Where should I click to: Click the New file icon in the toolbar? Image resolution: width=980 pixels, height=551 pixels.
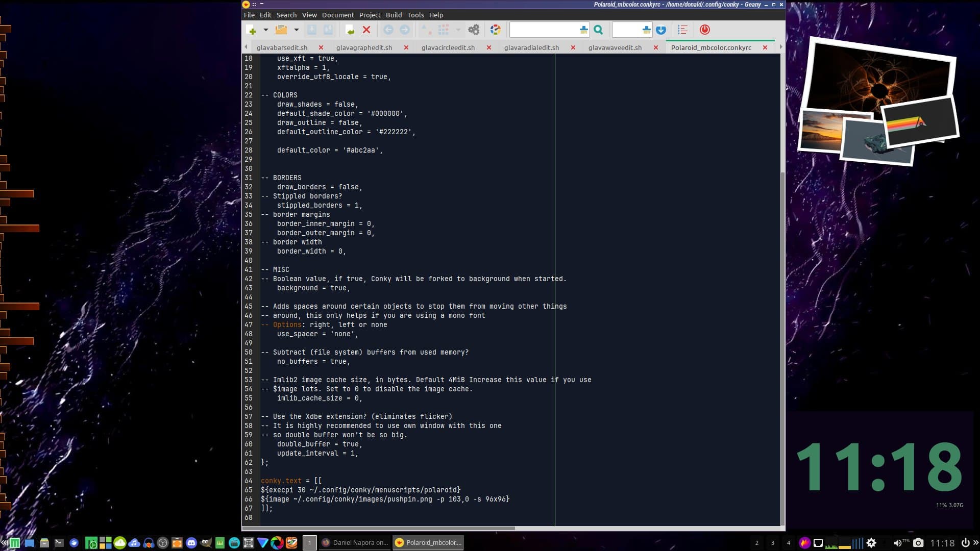tap(251, 30)
